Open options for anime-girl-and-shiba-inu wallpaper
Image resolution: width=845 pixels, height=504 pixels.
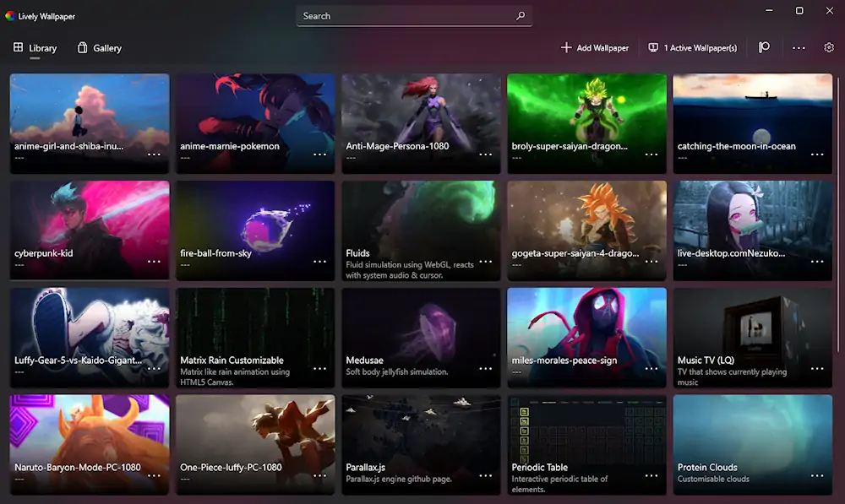(x=154, y=154)
